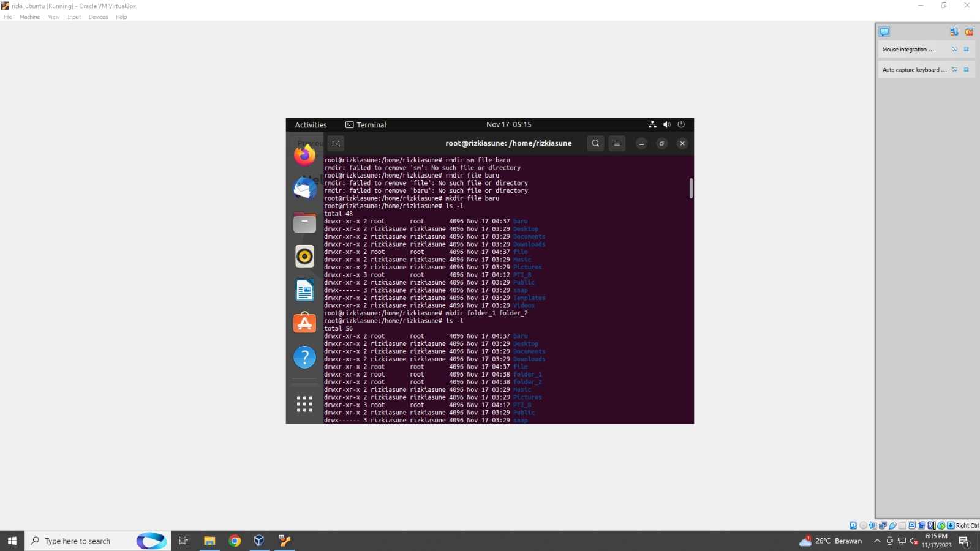
Task: Click the Windows Start button
Action: tap(12, 541)
